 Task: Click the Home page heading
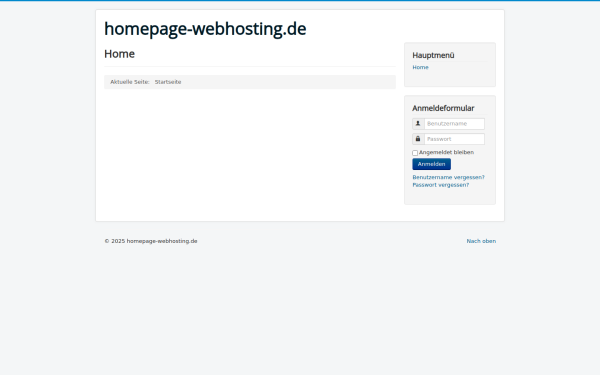point(119,54)
